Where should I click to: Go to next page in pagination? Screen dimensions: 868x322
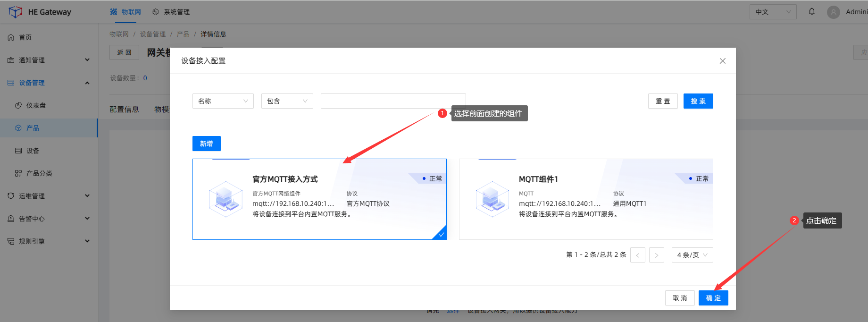(x=656, y=255)
